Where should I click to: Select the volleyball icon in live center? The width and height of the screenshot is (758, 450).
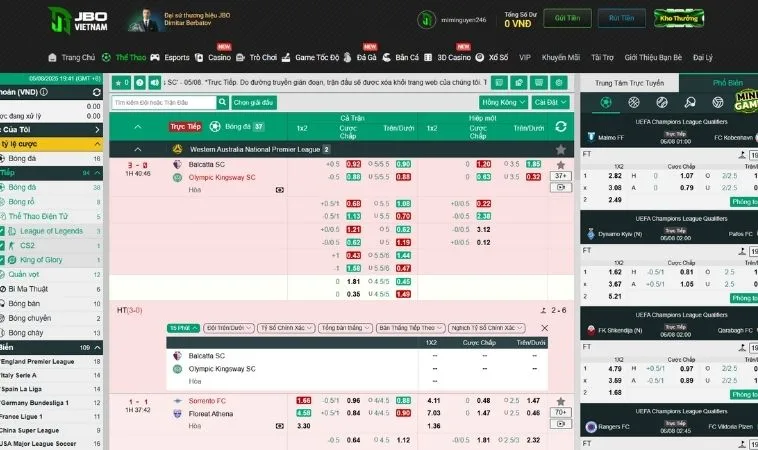pos(717,102)
